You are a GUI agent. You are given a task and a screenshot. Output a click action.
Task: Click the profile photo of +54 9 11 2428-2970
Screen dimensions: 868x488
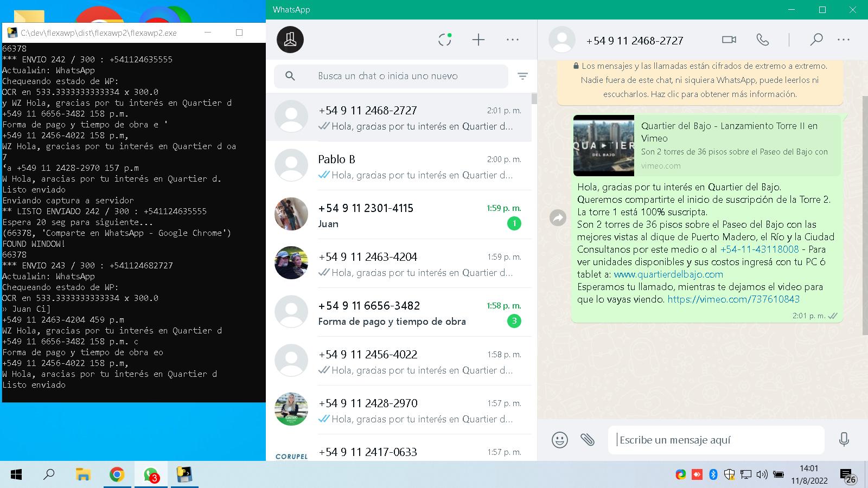click(291, 409)
